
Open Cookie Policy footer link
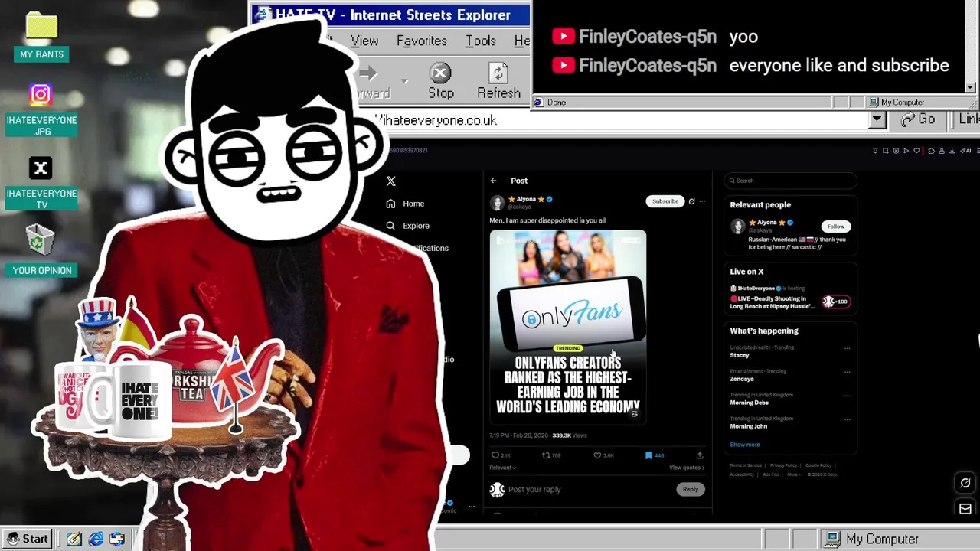818,465
